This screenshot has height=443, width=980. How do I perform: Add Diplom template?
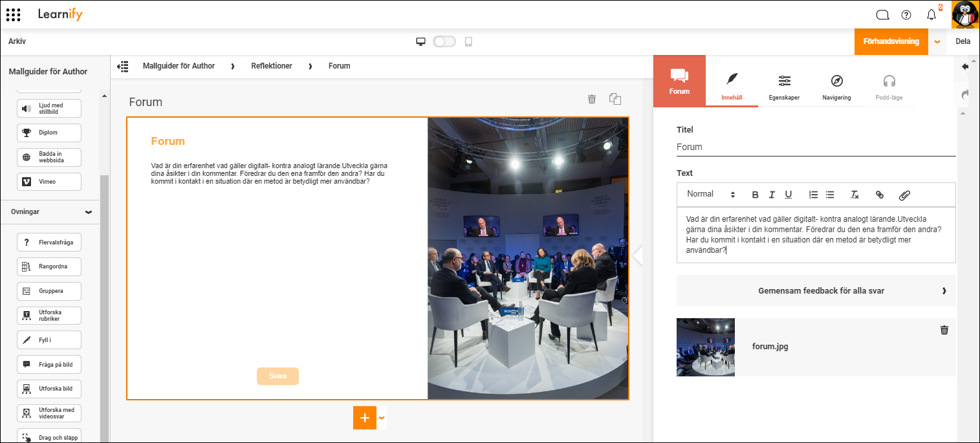coord(49,133)
